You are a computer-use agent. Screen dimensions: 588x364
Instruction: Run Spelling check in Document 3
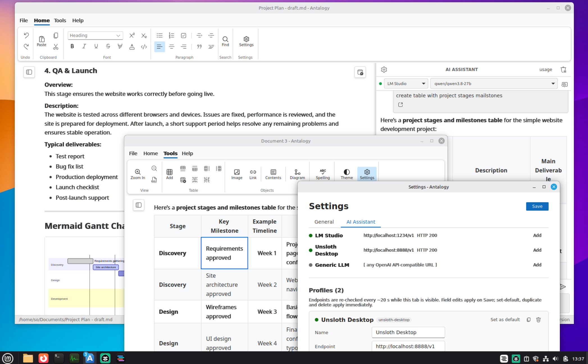[323, 174]
